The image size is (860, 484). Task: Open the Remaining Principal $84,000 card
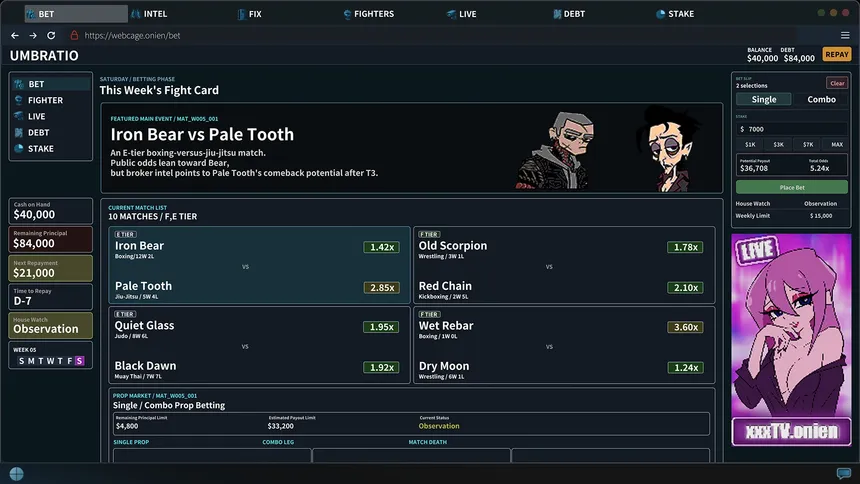[x=50, y=239]
